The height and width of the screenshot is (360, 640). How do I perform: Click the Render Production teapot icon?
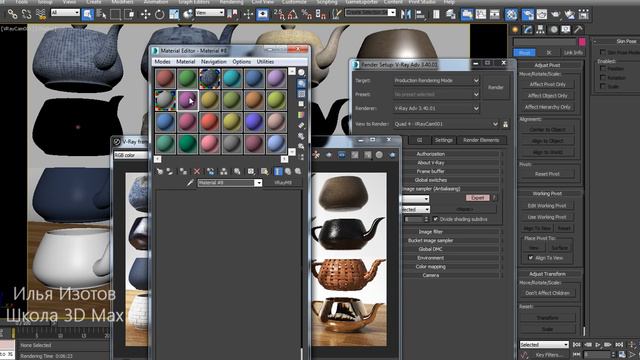tap(556, 15)
